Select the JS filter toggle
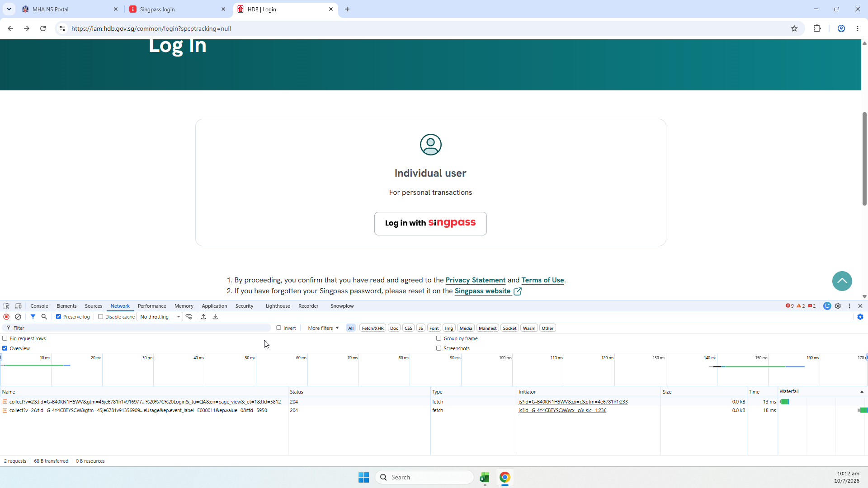The height and width of the screenshot is (488, 868). point(420,328)
